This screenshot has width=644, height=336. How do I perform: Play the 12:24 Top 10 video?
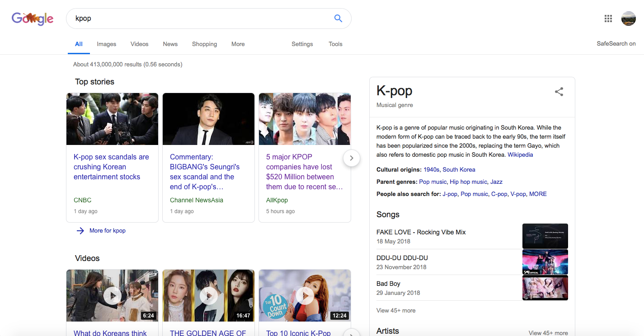[305, 295]
